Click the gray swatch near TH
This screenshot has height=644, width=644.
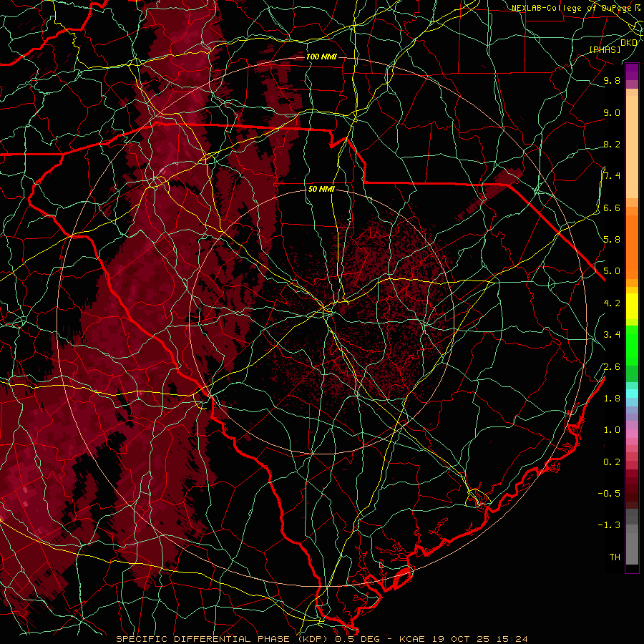[632, 549]
